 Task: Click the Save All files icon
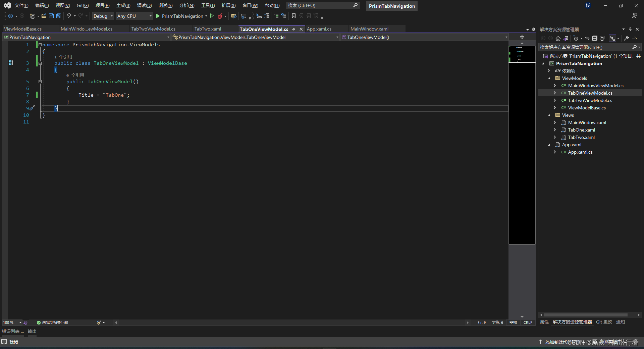pos(58,16)
